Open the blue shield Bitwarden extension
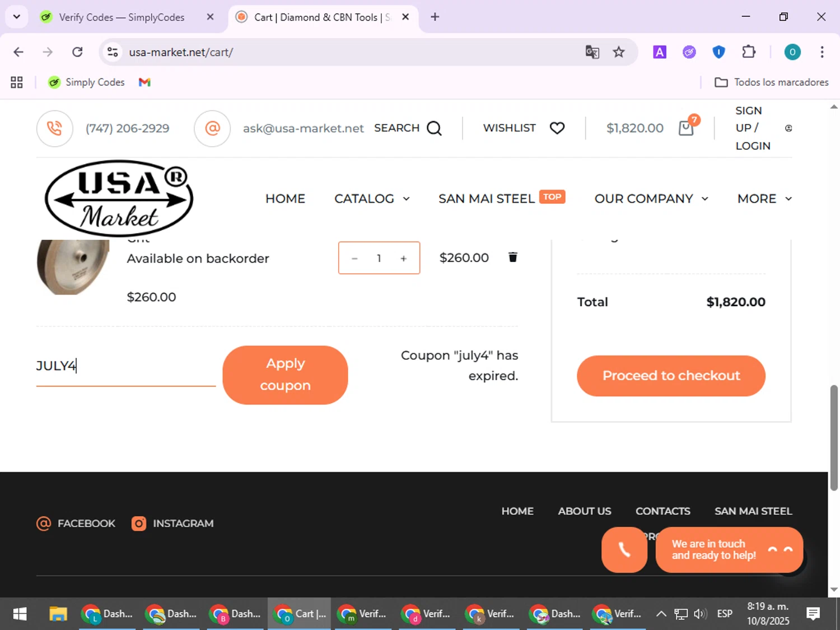The width and height of the screenshot is (840, 630). point(718,52)
